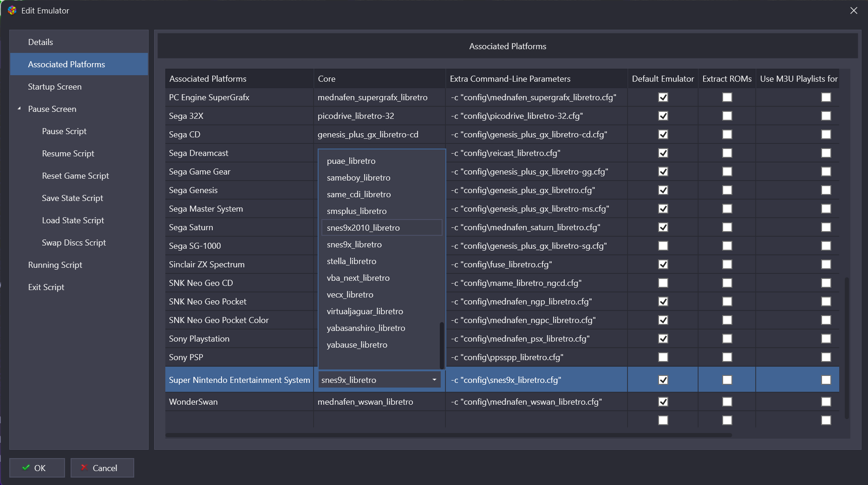Select snes9x2010_libretro from the core list
This screenshot has width=868, height=485.
click(363, 228)
